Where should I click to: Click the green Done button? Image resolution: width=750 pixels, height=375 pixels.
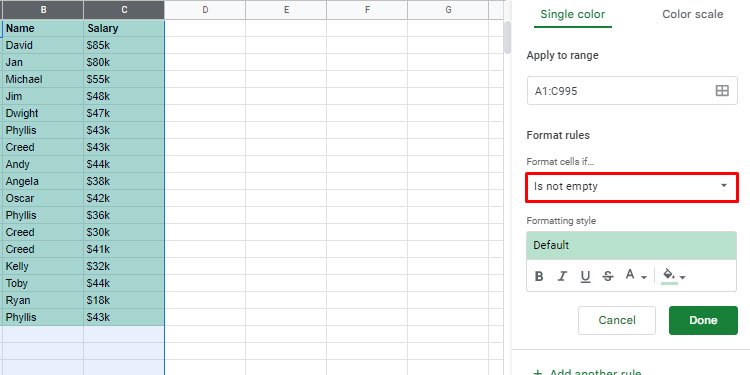(x=703, y=320)
